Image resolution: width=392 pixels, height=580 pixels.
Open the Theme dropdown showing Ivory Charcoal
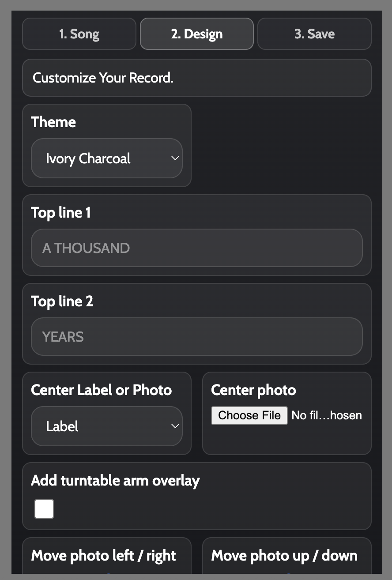click(x=107, y=158)
